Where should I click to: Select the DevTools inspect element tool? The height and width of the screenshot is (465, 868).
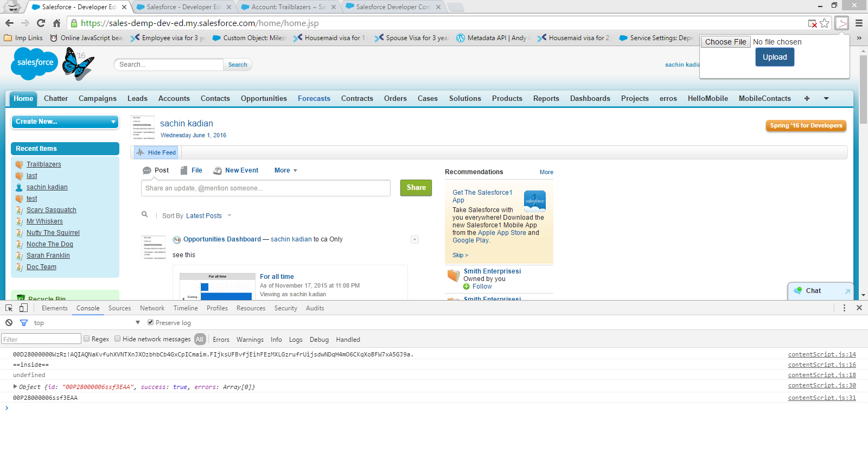(x=9, y=308)
